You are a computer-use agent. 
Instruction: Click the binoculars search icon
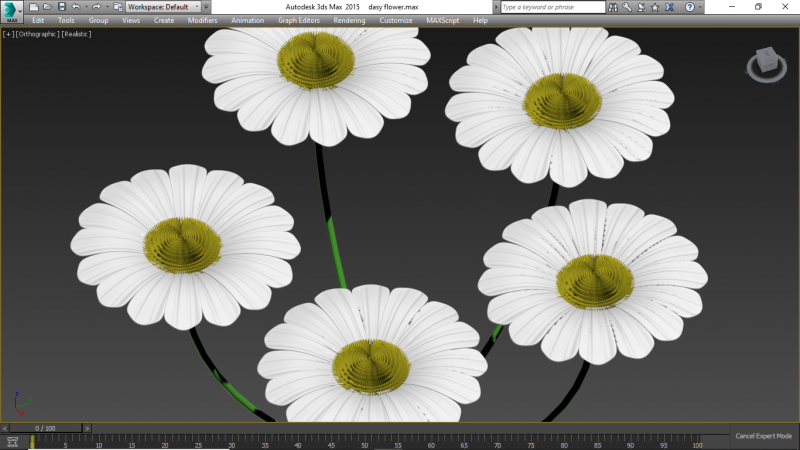tap(613, 7)
